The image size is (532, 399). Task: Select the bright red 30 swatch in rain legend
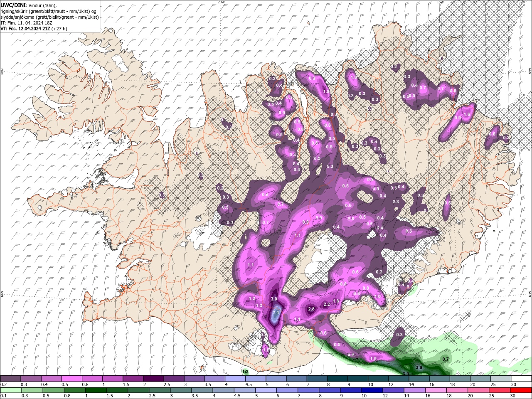(521, 390)
